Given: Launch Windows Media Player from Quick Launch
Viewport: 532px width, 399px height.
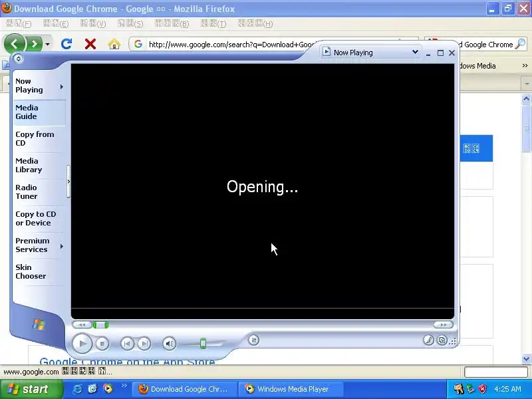Looking at the screenshot, I should click(x=108, y=389).
